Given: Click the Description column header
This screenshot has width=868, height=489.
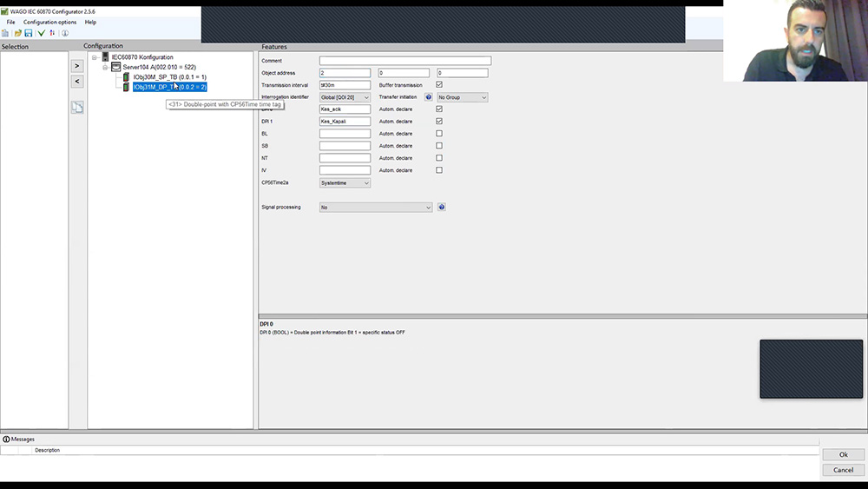Looking at the screenshot, I should click(x=47, y=450).
